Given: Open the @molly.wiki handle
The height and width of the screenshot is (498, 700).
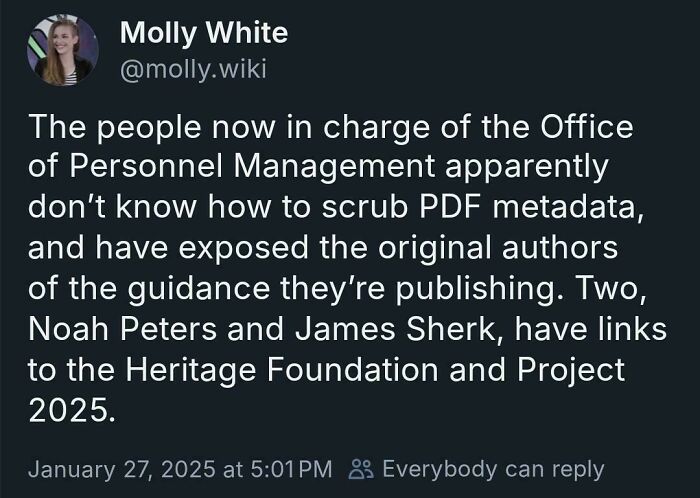Looking at the screenshot, I should (193, 69).
